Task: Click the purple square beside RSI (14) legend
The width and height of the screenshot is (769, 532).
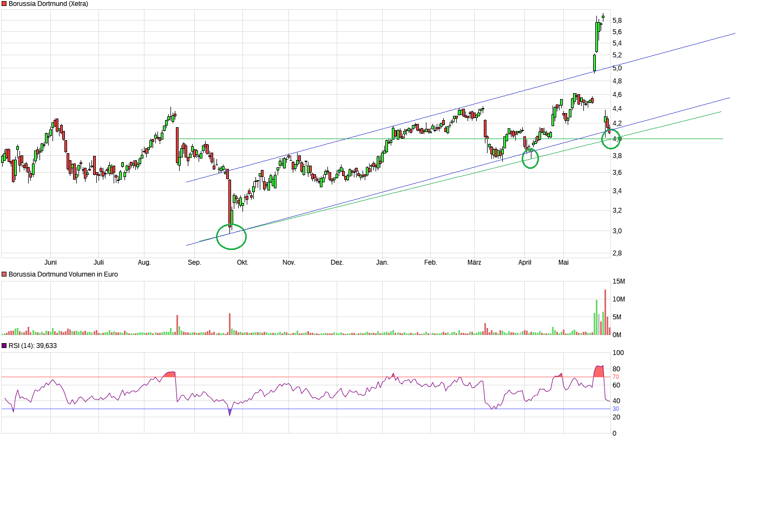Action: pyautogui.click(x=4, y=346)
